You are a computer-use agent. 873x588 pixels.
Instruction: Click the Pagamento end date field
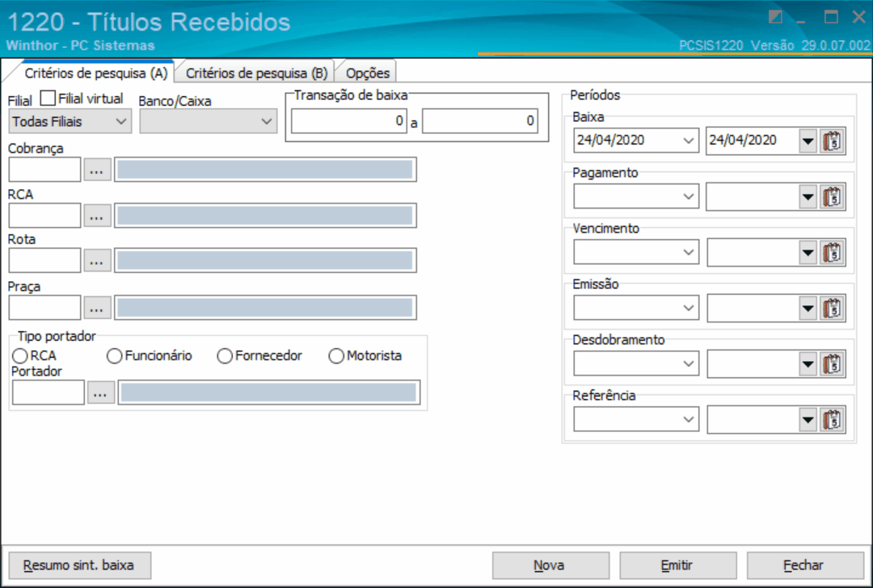point(753,197)
